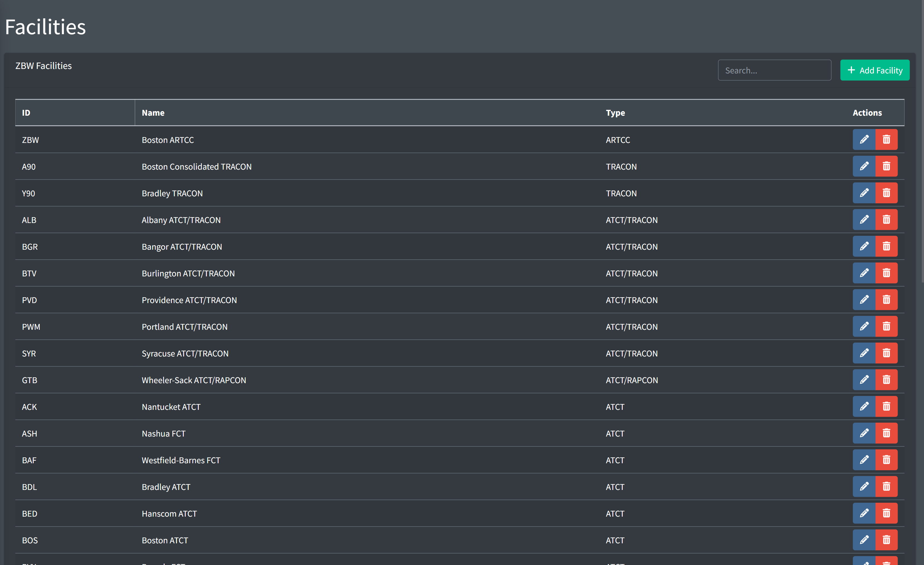The image size is (924, 565).
Task: Delete the Y90 Bradley TRACON facility
Action: (886, 193)
